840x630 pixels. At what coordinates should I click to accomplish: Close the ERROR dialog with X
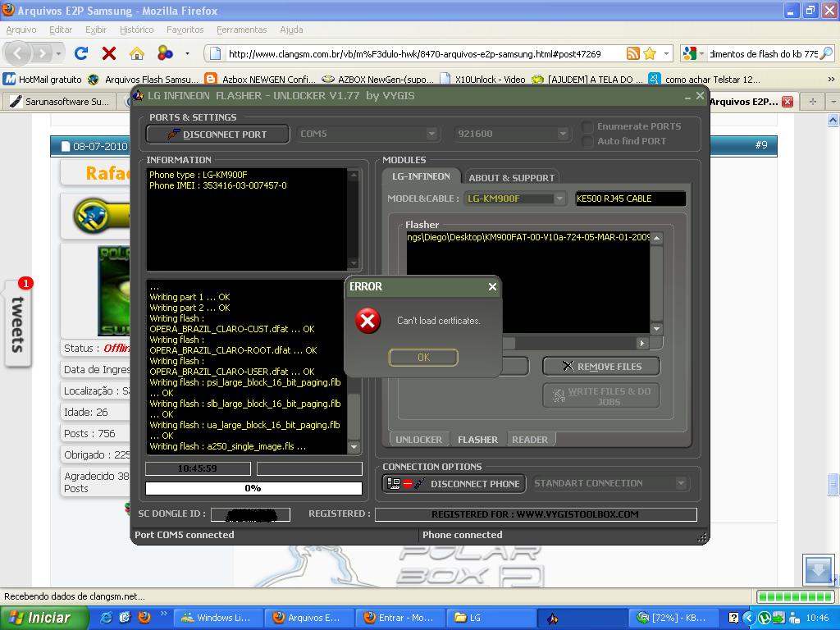(492, 287)
